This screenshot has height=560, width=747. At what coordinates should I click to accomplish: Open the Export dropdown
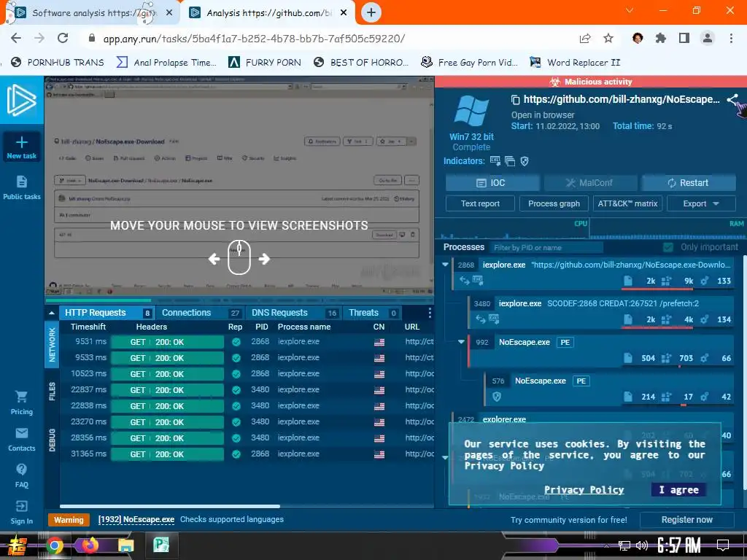(701, 203)
